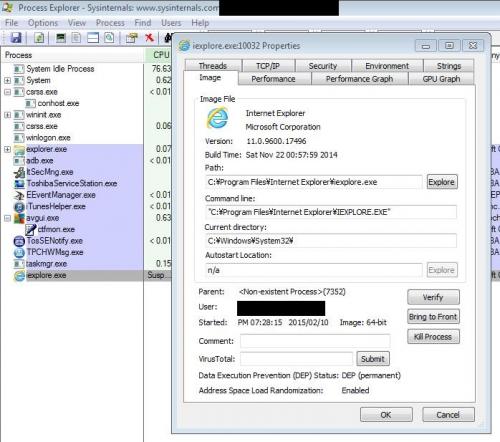Image resolution: width=500 pixels, height=442 pixels.
Task: Collapse the avgui.exe tree node
Action: click(x=7, y=218)
